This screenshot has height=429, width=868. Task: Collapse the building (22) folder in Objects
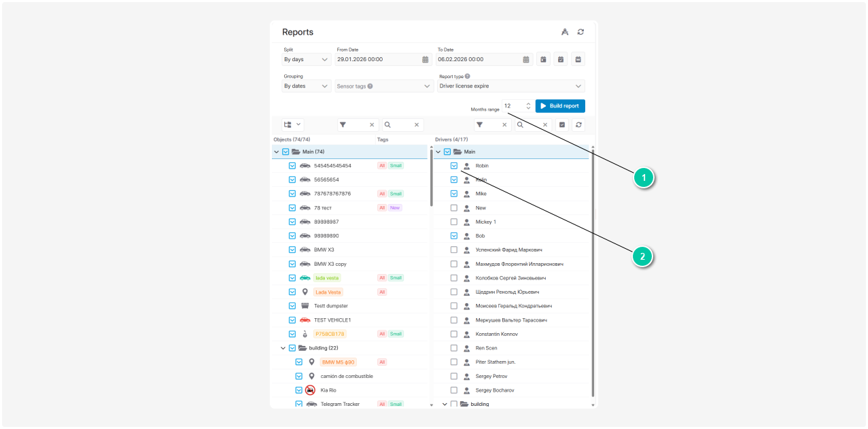click(x=283, y=348)
